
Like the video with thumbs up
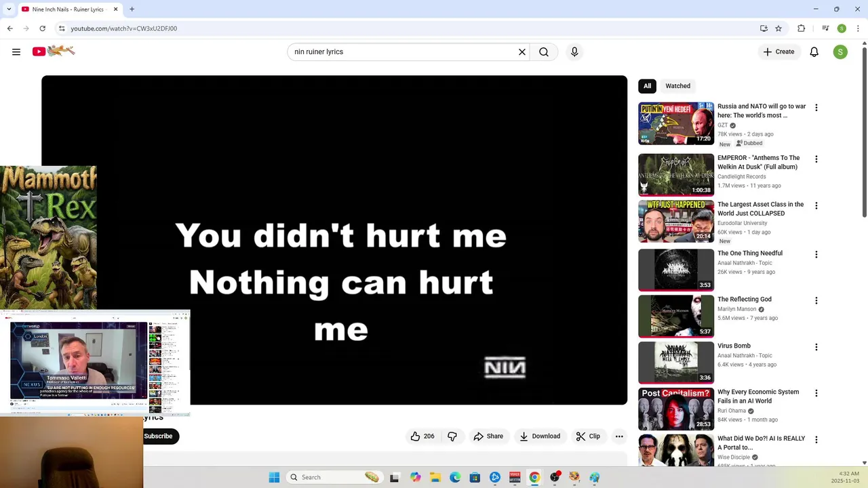pyautogui.click(x=422, y=436)
